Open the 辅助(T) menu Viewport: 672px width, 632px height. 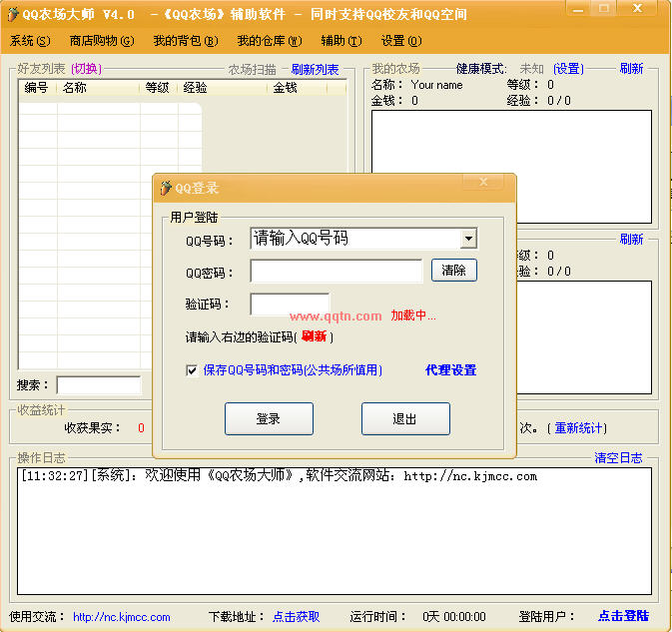[341, 41]
